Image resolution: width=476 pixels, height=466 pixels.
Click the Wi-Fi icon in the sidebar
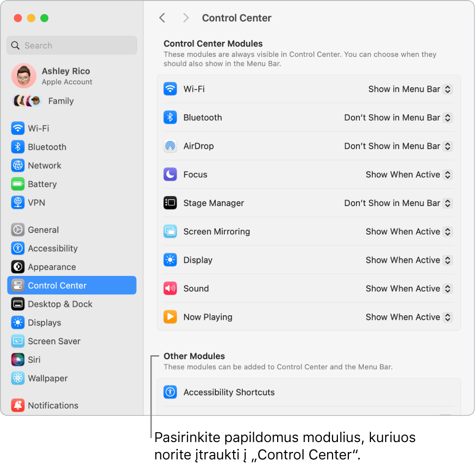[x=17, y=128]
